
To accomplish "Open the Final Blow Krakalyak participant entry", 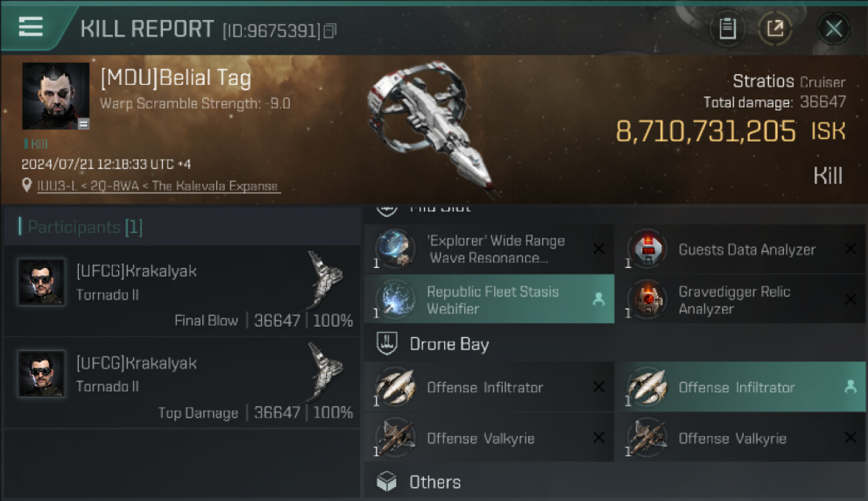I will pyautogui.click(x=182, y=291).
